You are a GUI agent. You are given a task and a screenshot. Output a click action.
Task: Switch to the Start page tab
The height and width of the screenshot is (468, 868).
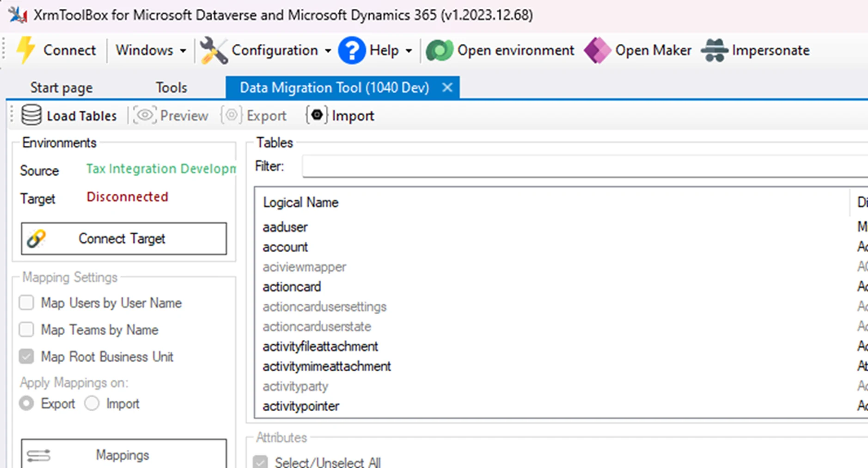(61, 87)
